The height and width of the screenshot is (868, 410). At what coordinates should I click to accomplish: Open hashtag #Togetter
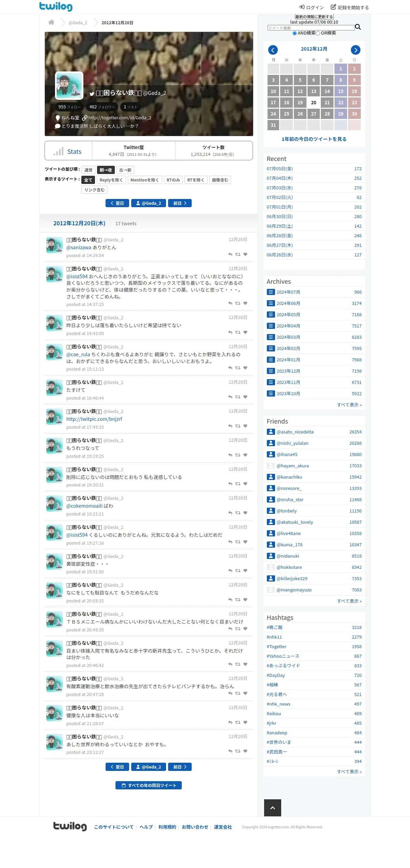(x=276, y=646)
